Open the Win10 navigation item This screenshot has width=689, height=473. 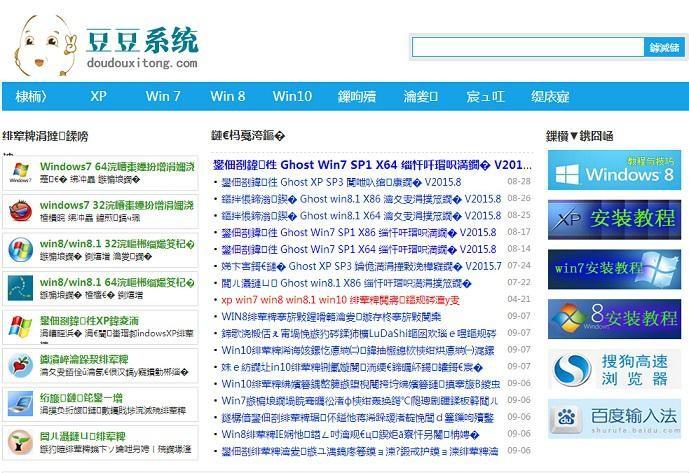pyautogui.click(x=292, y=96)
